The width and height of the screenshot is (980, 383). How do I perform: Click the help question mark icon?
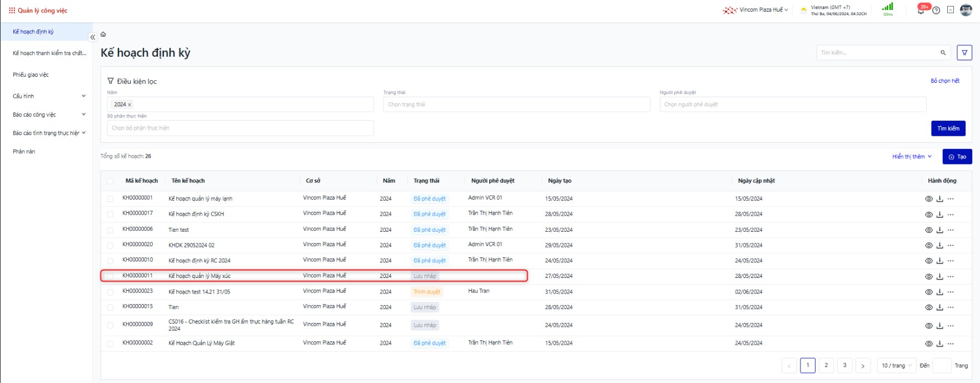[x=936, y=11]
